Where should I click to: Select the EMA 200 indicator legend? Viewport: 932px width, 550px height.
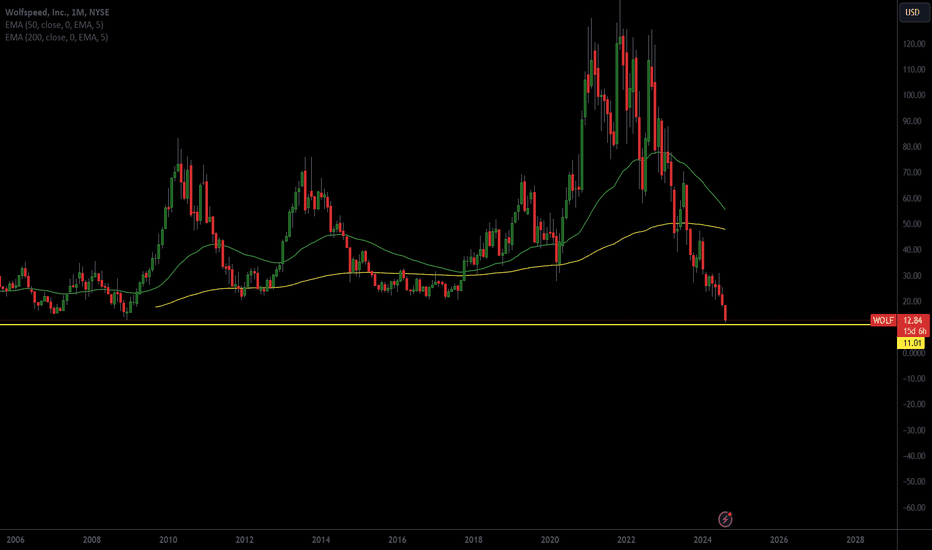point(56,37)
